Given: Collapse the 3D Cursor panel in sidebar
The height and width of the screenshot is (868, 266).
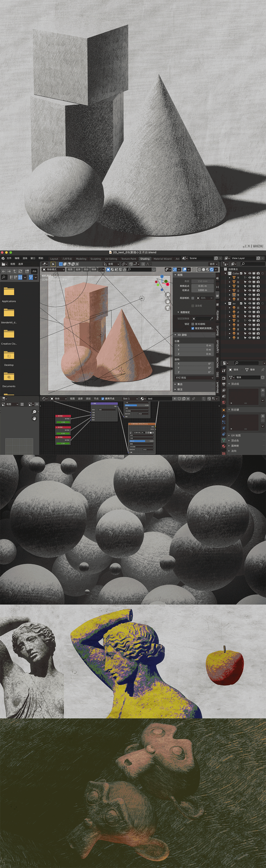Looking at the screenshot, I should [175, 335].
